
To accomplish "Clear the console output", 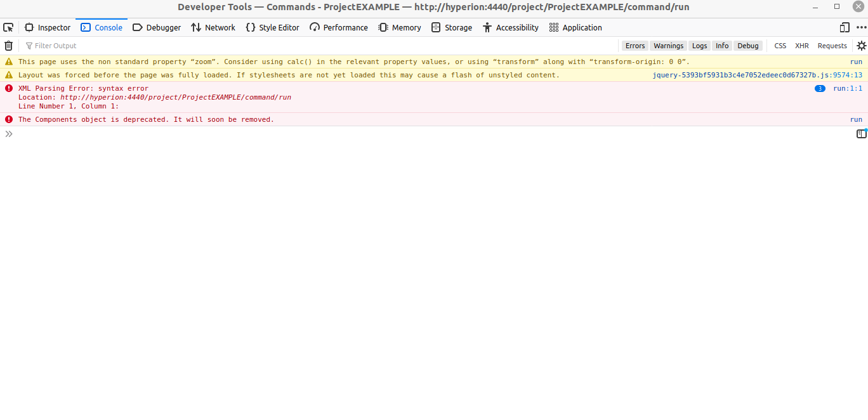I will (8, 45).
